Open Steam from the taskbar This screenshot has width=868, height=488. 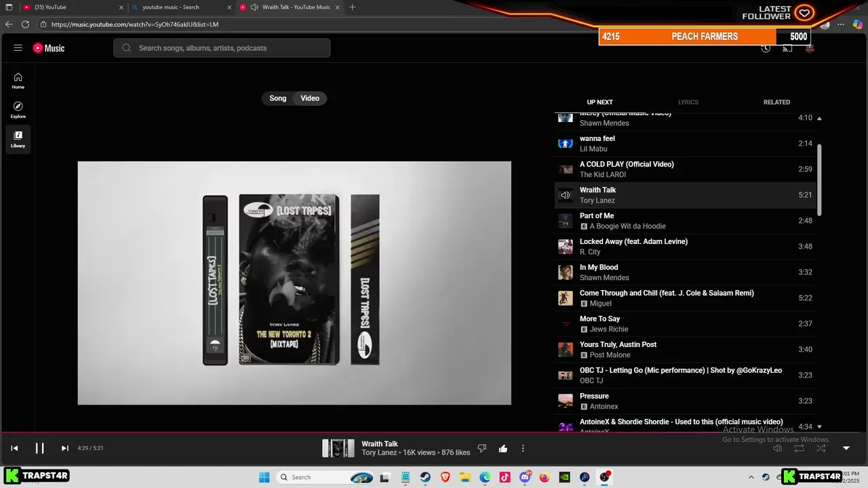(425, 477)
